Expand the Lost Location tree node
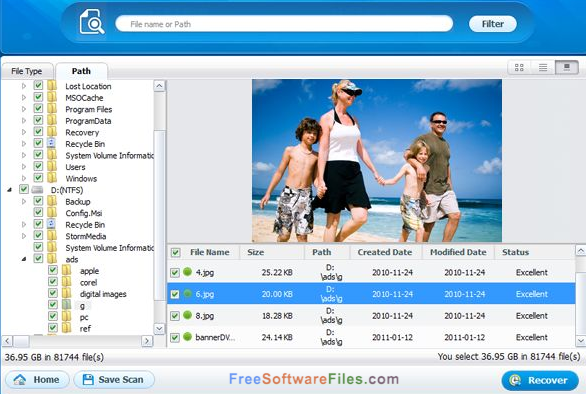The image size is (586, 394). pyautogui.click(x=24, y=86)
